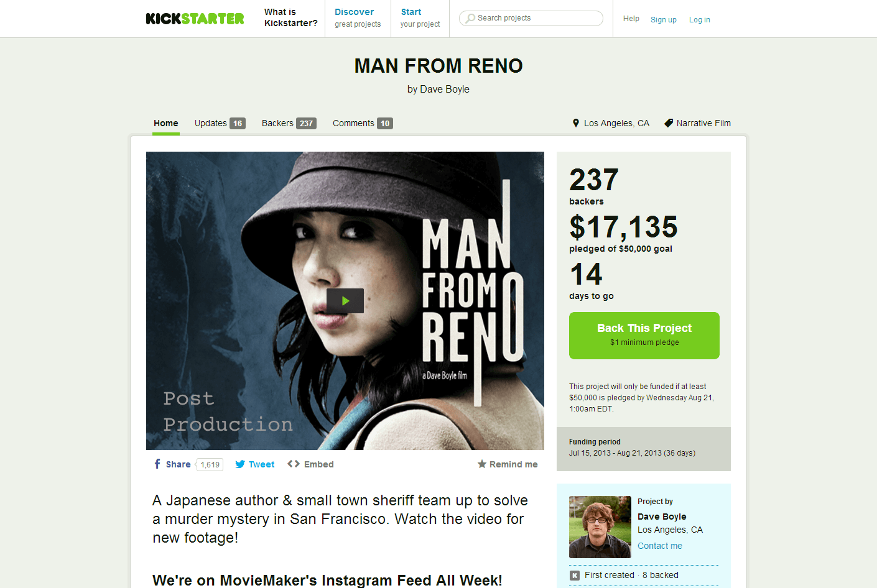Play the Man From Reno video
The width and height of the screenshot is (877, 588).
click(345, 301)
